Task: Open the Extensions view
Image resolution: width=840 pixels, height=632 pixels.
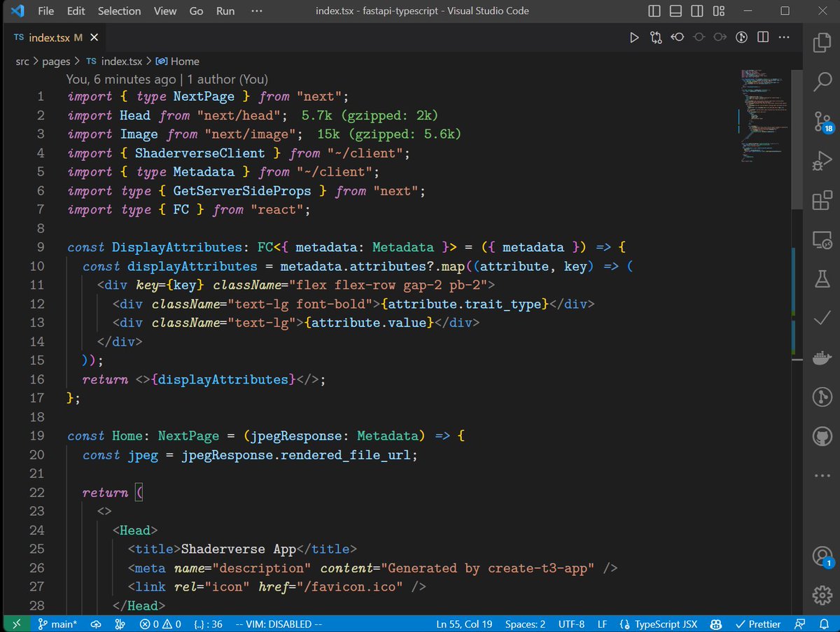Action: pyautogui.click(x=822, y=202)
